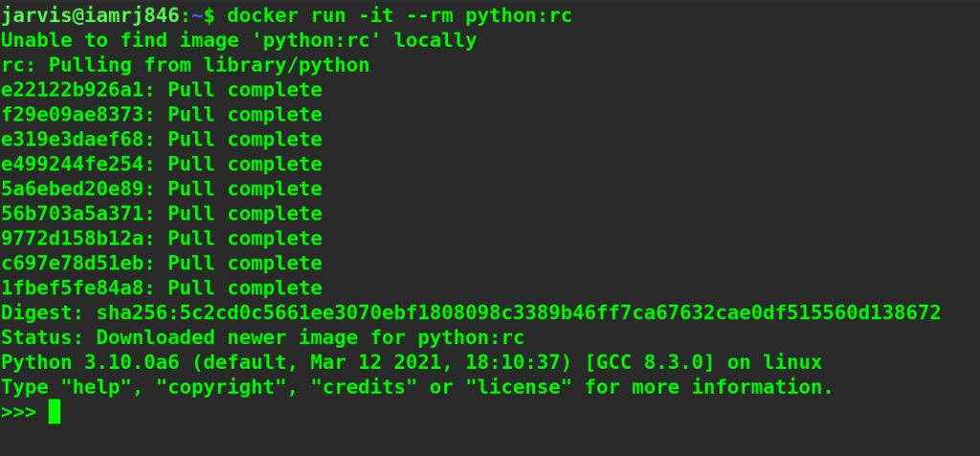Click the "Downloaded newer image" status line
This screenshot has width=980, height=456.
[262, 338]
